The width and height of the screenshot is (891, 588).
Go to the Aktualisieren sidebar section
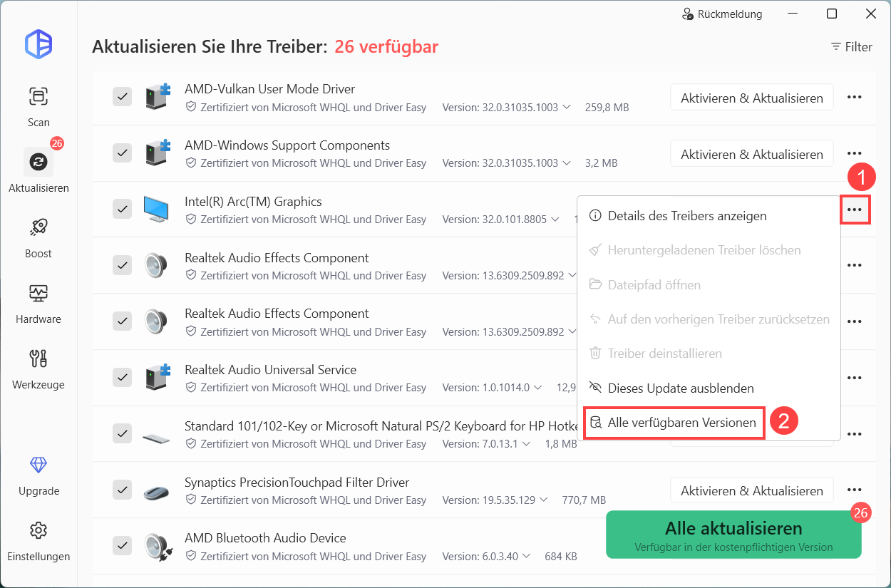click(x=38, y=170)
